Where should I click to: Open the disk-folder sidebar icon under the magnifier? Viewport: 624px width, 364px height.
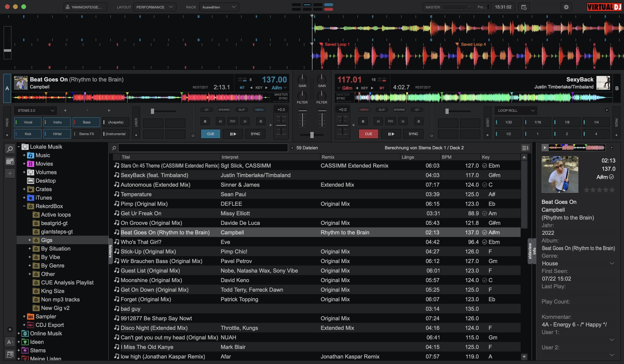10,162
